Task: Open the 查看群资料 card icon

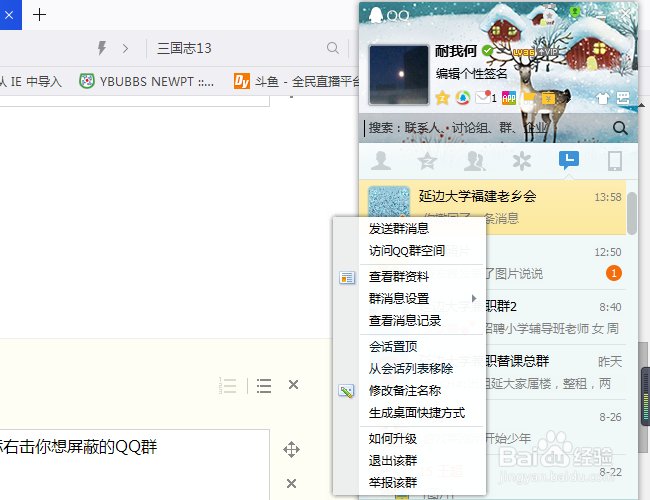Action: pos(347,277)
